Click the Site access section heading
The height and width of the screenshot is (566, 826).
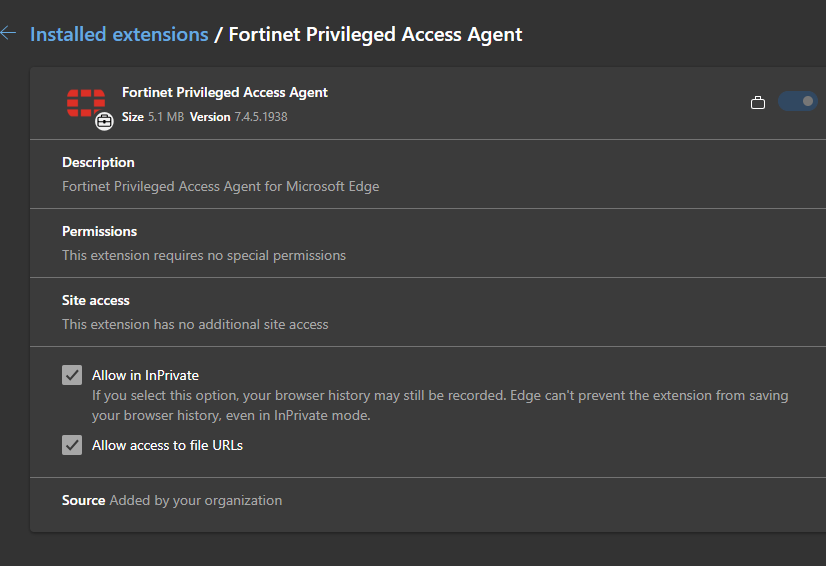tap(96, 300)
